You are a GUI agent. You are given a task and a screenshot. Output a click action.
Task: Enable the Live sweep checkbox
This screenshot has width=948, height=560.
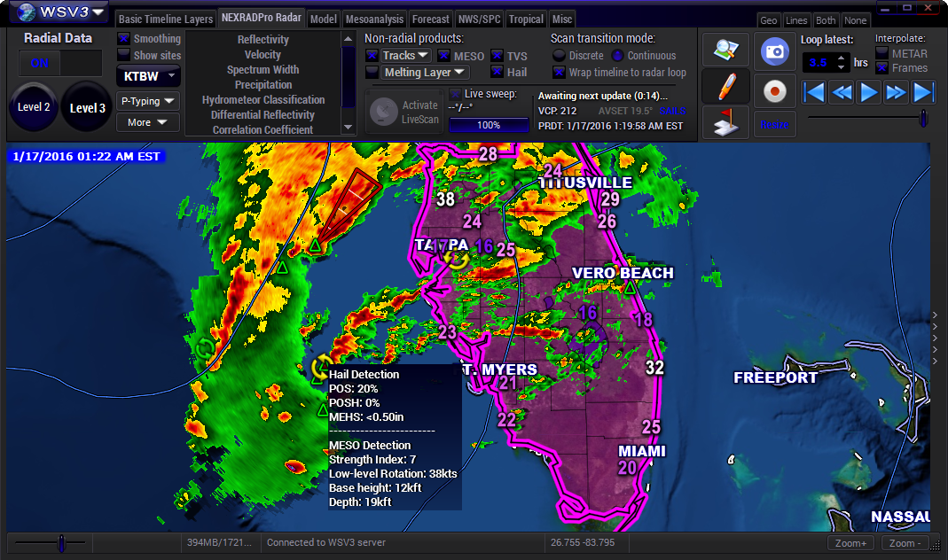click(x=455, y=94)
